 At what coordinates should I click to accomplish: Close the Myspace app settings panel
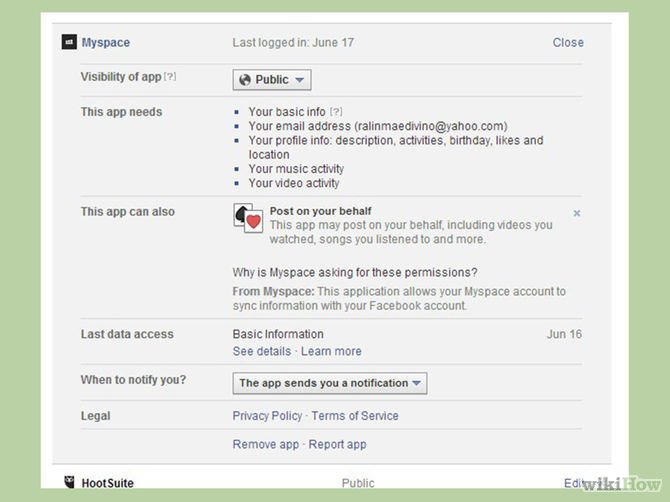click(568, 43)
